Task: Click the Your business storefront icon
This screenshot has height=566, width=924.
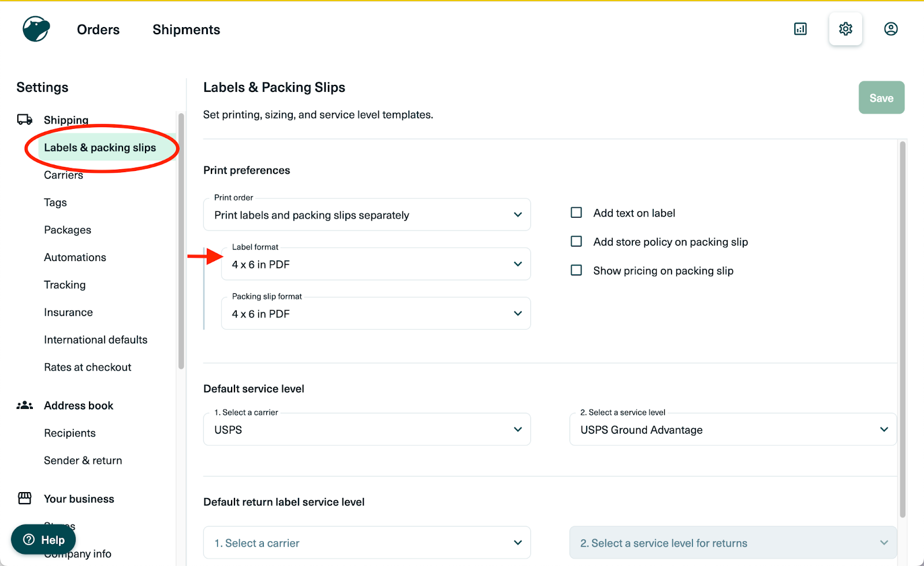Action: click(x=25, y=498)
